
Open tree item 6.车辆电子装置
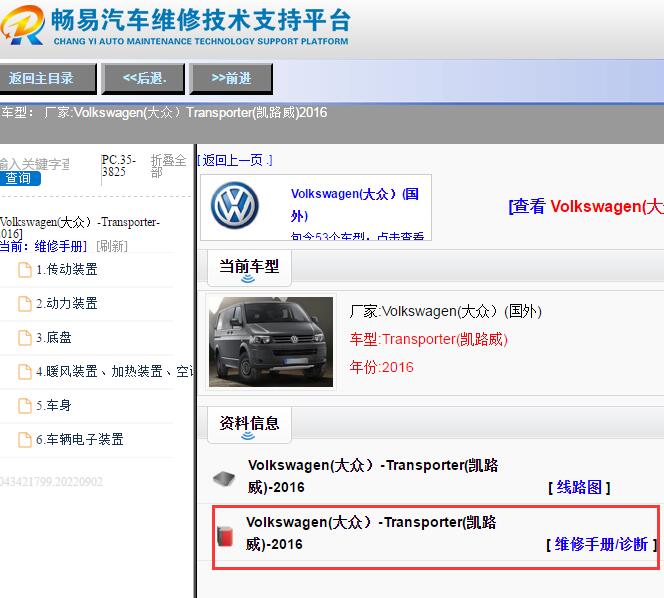coord(80,439)
